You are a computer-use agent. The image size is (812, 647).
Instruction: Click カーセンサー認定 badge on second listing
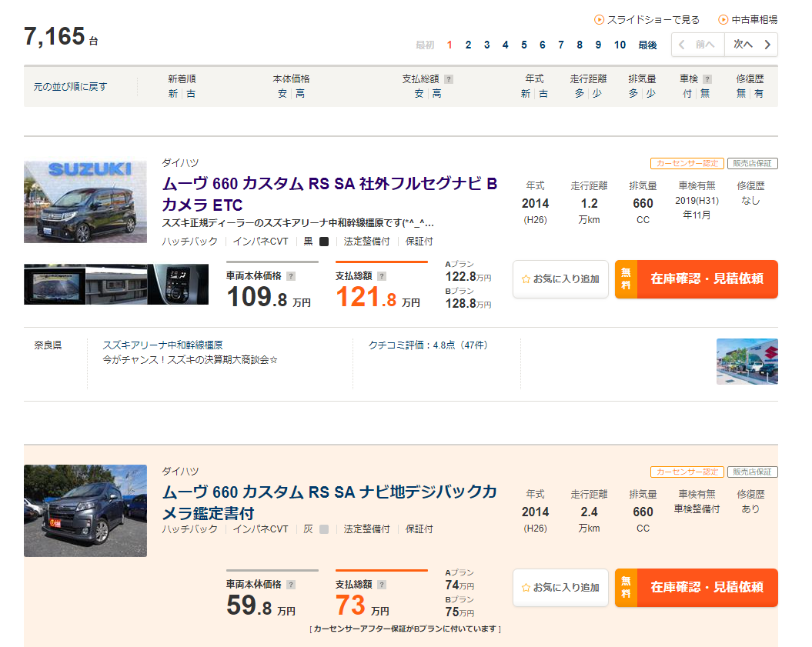click(687, 472)
